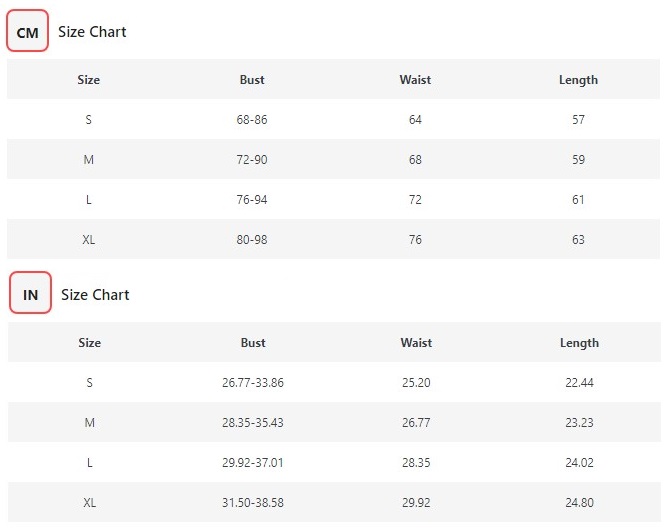The height and width of the screenshot is (530, 668).
Task: Click waist value 28.35
Action: (x=416, y=463)
